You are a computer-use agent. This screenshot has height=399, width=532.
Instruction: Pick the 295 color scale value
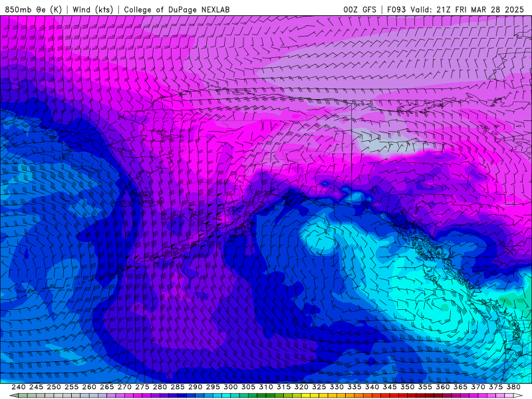(213, 387)
